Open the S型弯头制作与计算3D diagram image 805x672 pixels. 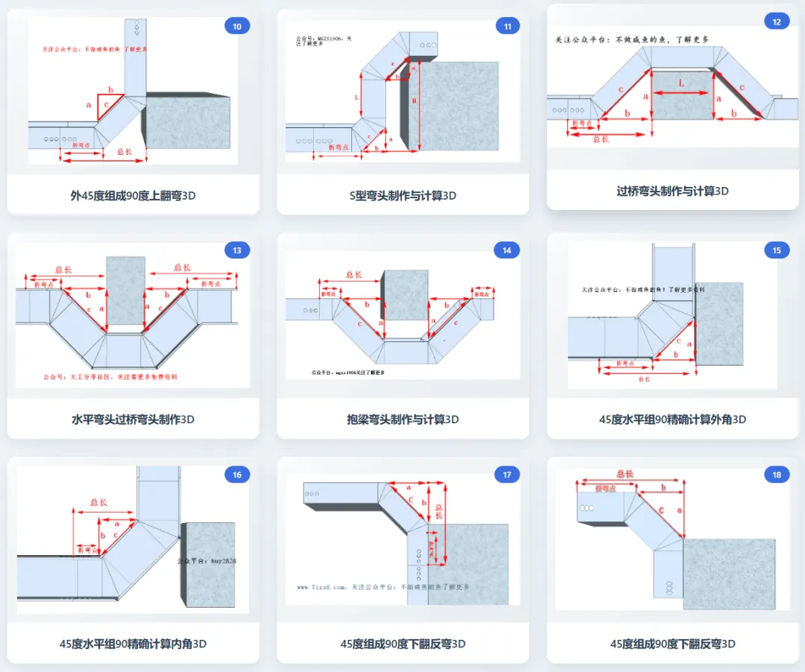click(403, 91)
